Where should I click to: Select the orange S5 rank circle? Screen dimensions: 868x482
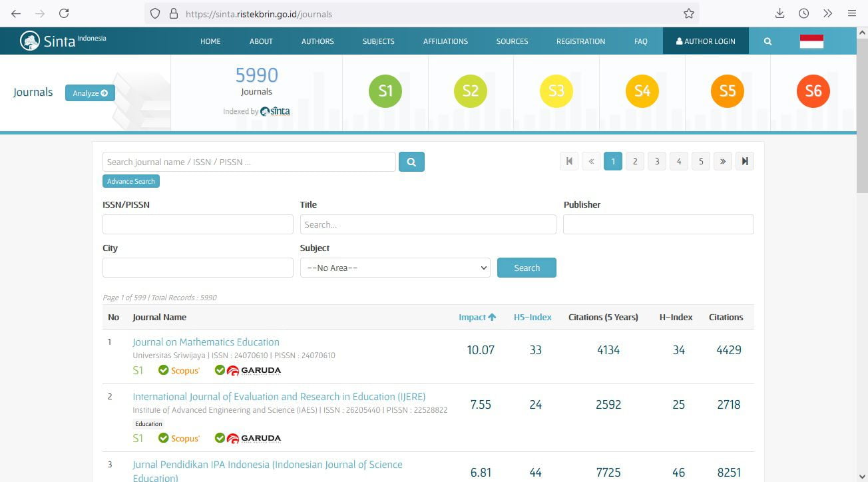(x=728, y=91)
